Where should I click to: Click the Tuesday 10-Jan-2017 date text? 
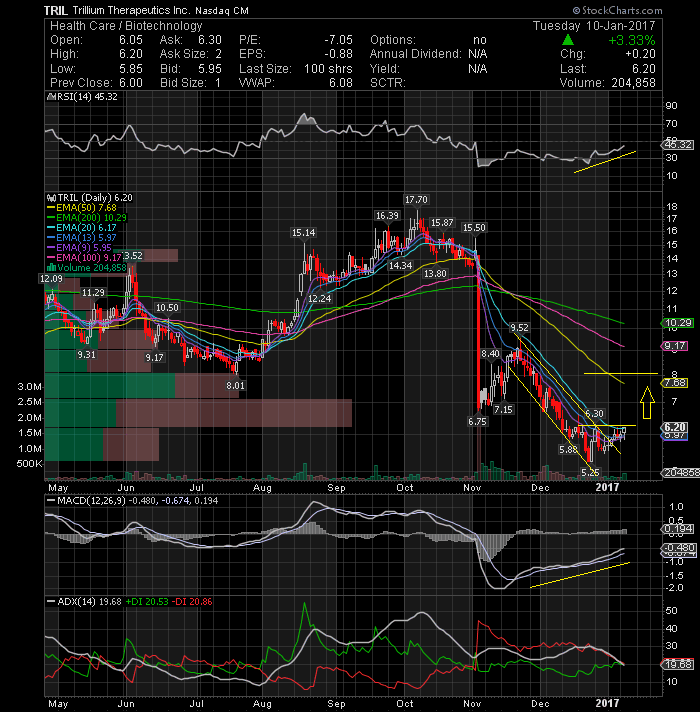594,25
